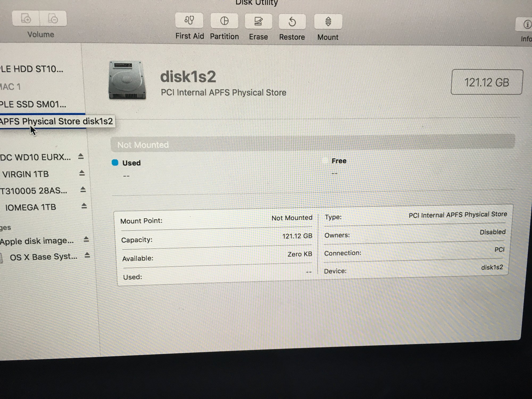Viewport: 532px width, 399px height.
Task: Eject the IOMEGA 1TB volume
Action: (84, 206)
